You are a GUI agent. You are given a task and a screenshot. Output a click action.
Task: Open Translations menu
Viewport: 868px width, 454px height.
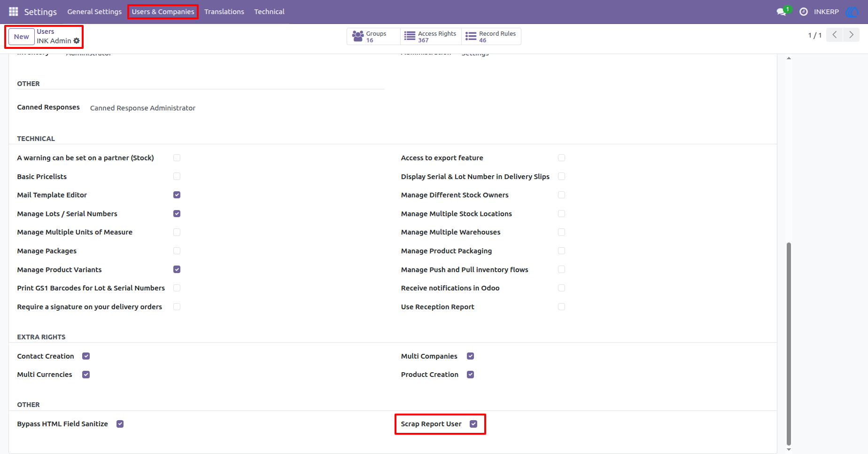point(224,12)
